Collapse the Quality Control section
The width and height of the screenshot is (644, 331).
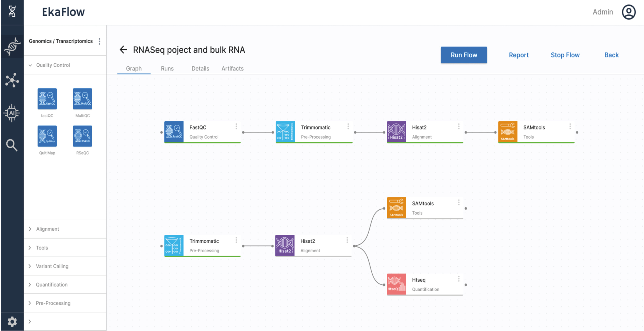click(x=31, y=65)
